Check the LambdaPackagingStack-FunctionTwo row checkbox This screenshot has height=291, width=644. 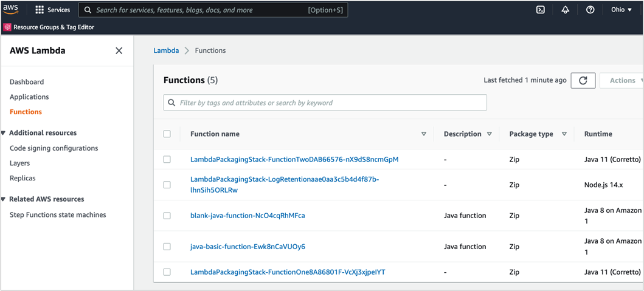[167, 159]
